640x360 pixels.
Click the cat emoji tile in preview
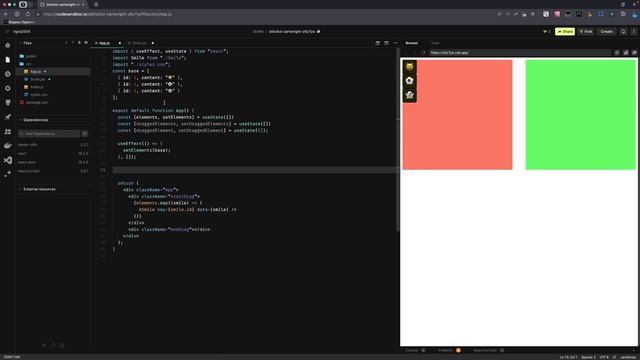[409, 67]
